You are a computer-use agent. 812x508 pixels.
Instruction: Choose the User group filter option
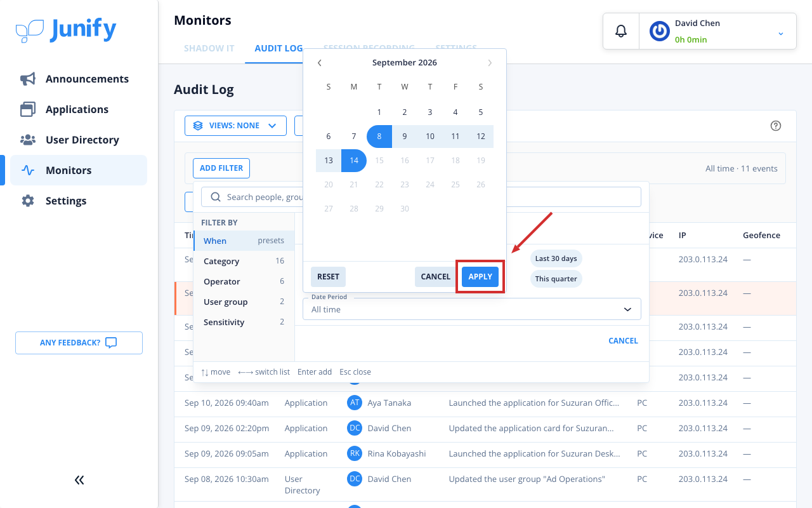[244, 302]
